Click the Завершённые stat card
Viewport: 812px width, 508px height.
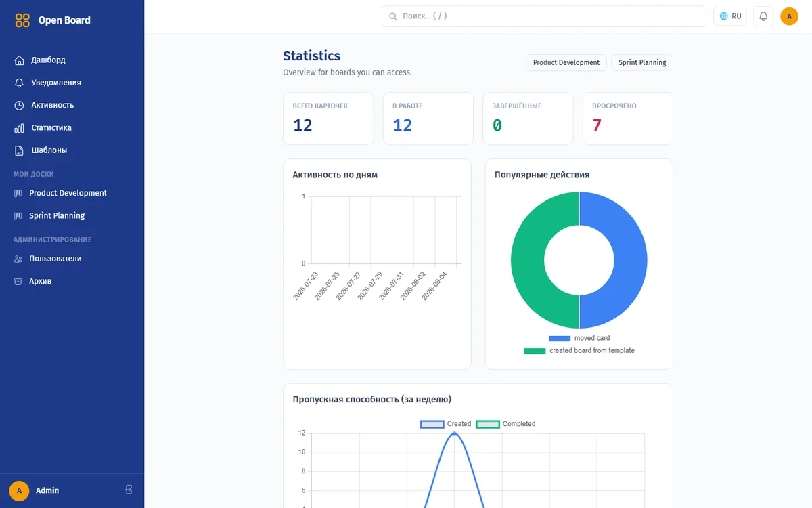[x=528, y=119]
